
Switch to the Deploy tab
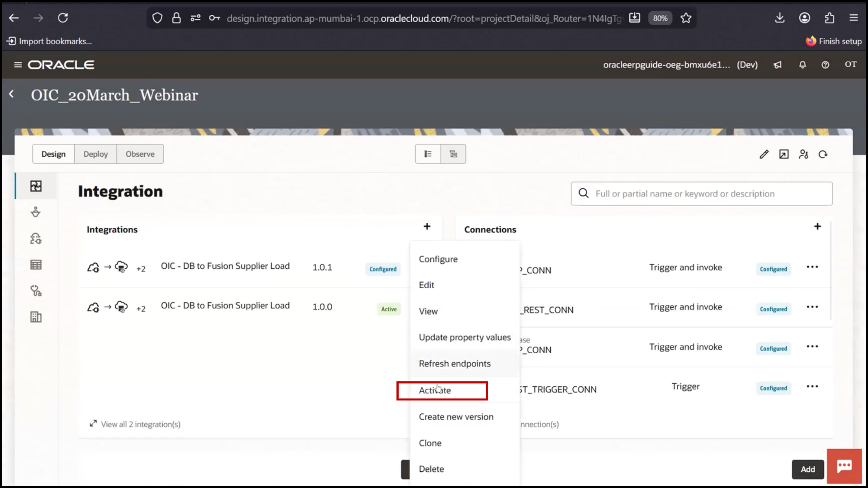coord(96,154)
